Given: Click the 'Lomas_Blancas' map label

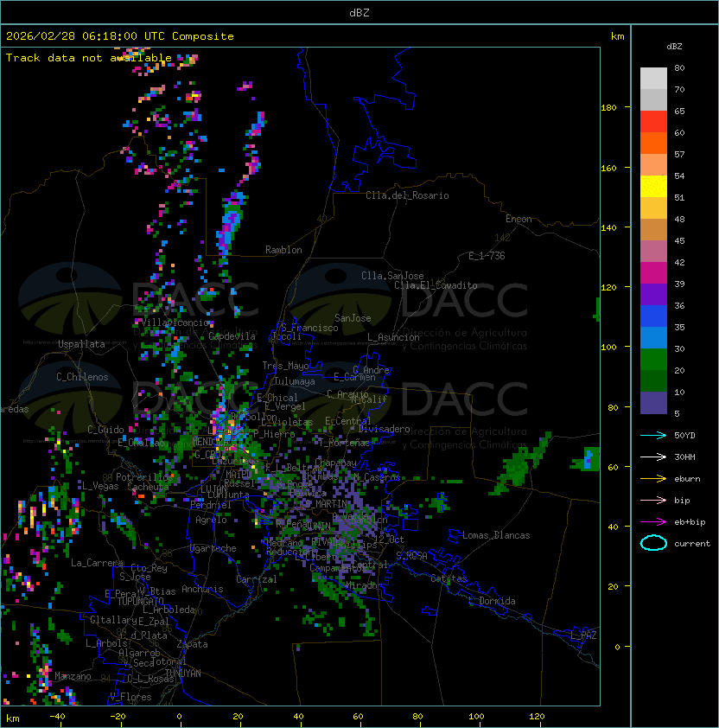Looking at the screenshot, I should tap(496, 535).
